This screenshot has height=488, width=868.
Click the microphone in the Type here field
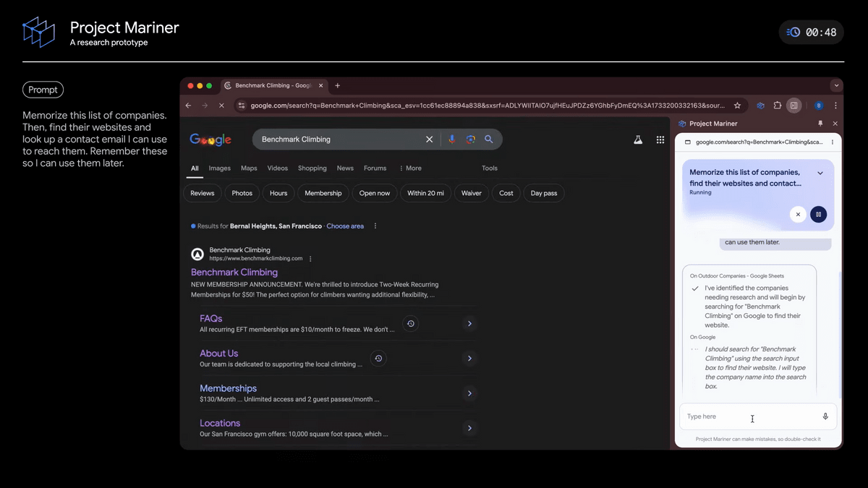coord(825,416)
